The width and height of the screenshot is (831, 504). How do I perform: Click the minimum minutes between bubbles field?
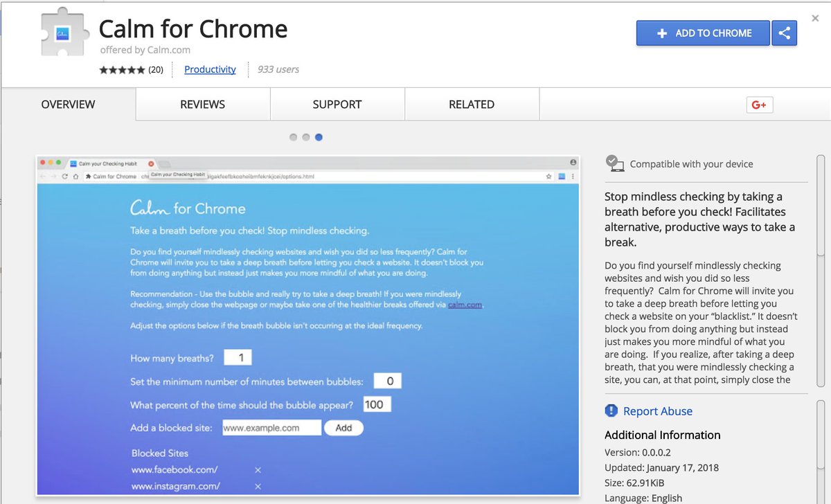(x=388, y=381)
